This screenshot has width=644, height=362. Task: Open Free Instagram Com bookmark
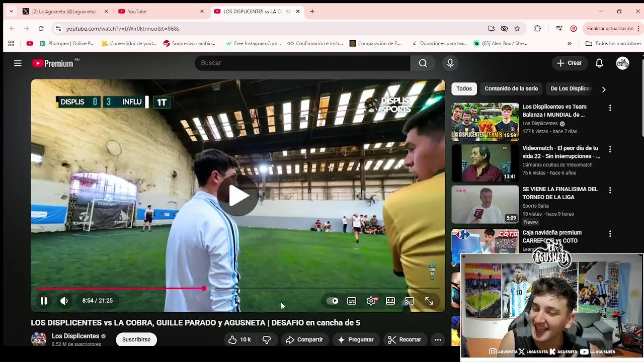pyautogui.click(x=253, y=44)
